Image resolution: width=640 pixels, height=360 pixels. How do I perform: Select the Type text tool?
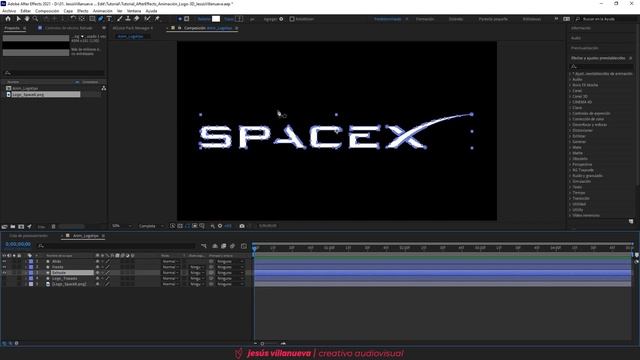pyautogui.click(x=109, y=19)
